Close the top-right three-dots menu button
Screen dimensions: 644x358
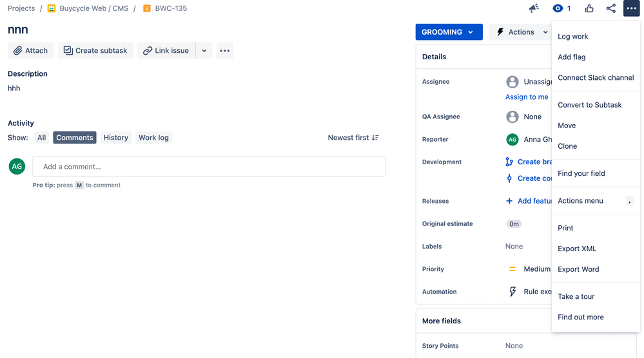coord(631,8)
